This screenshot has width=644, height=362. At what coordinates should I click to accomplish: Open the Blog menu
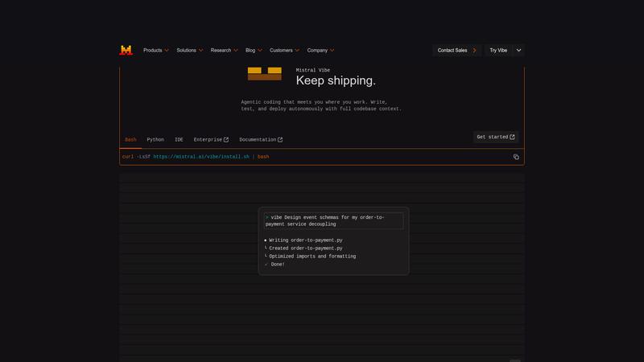point(250,51)
